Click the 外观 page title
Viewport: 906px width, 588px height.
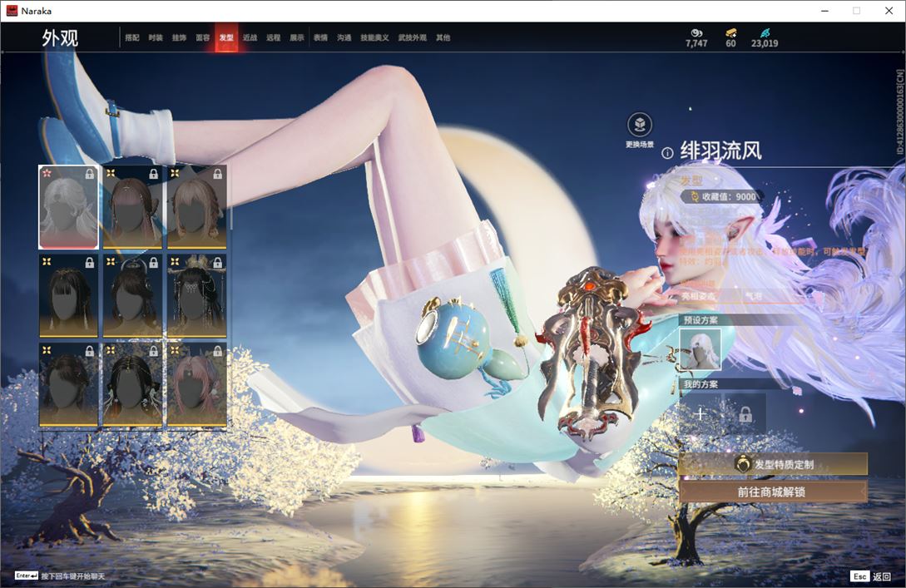[x=60, y=38]
